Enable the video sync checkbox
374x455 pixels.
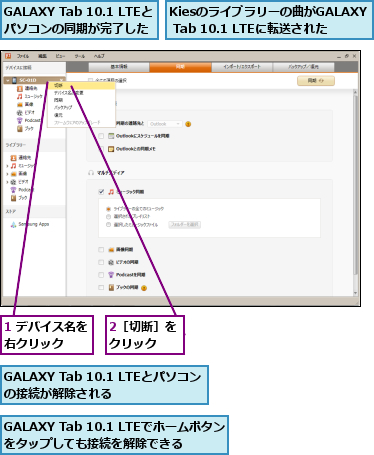point(101,262)
